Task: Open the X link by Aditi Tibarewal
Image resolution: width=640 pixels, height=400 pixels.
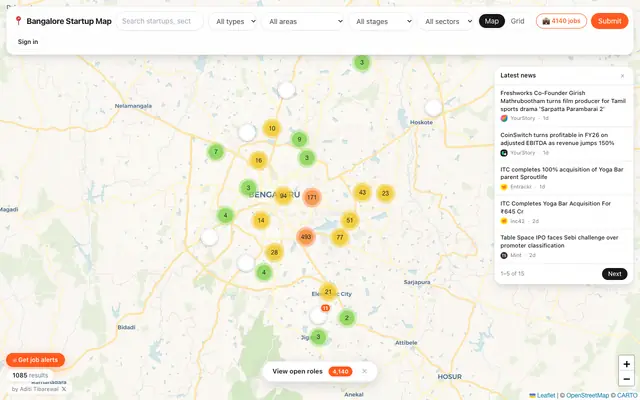Action: pyautogui.click(x=64, y=389)
